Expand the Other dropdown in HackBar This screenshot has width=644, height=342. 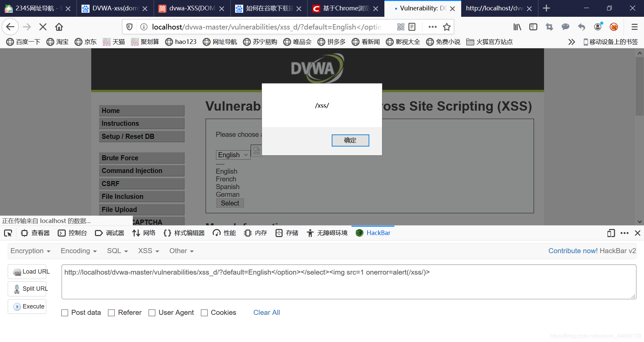181,251
